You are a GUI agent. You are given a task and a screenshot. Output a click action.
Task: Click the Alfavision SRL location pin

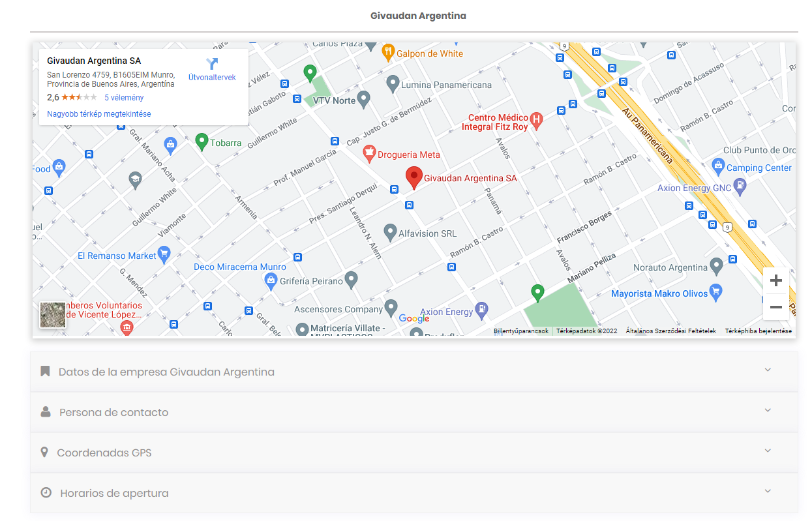390,231
